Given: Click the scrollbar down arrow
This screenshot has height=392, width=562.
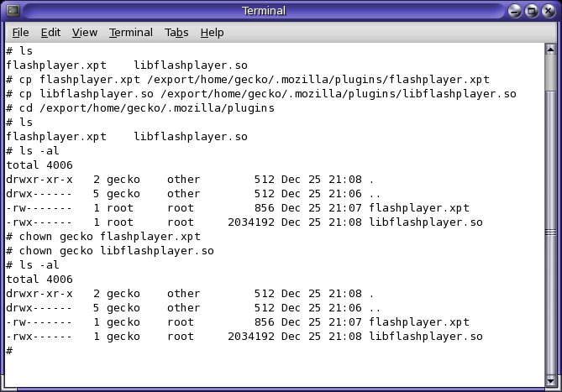Looking at the screenshot, I should click(550, 380).
